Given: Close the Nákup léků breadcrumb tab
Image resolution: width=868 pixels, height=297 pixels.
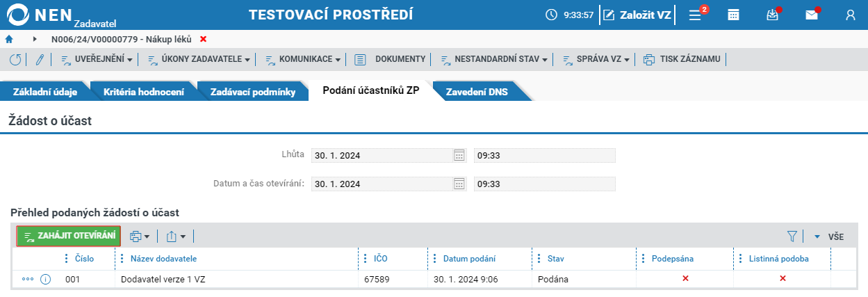Looking at the screenshot, I should [203, 39].
